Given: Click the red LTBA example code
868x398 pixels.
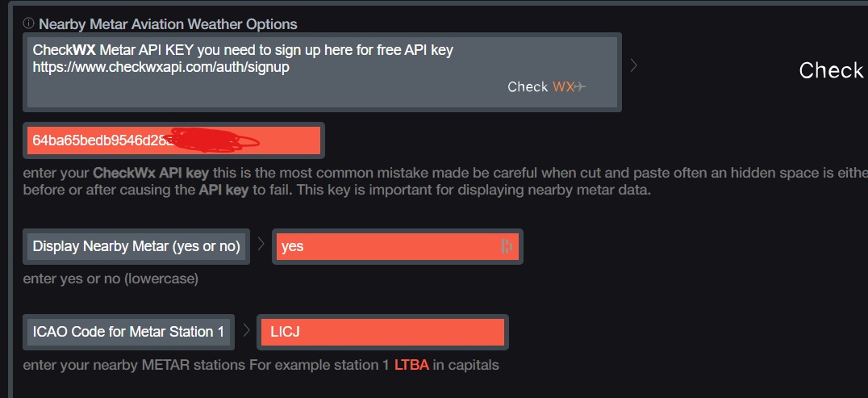Looking at the screenshot, I should pos(411,365).
